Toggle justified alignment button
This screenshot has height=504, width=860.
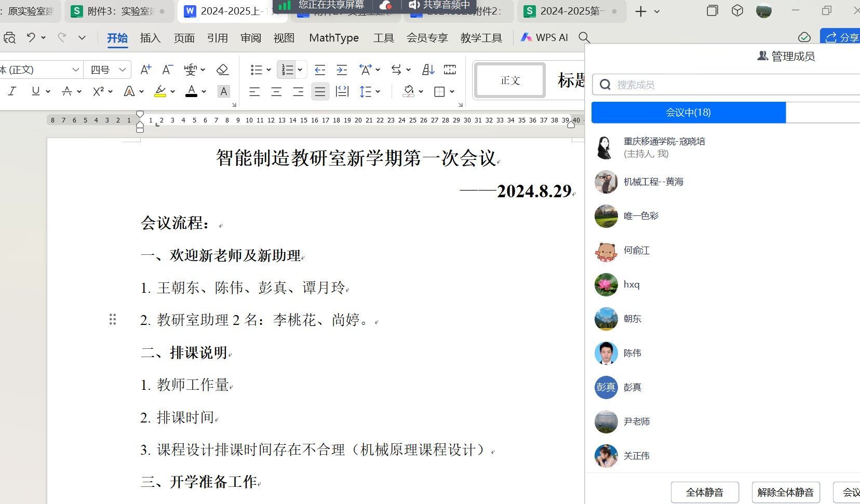[320, 92]
